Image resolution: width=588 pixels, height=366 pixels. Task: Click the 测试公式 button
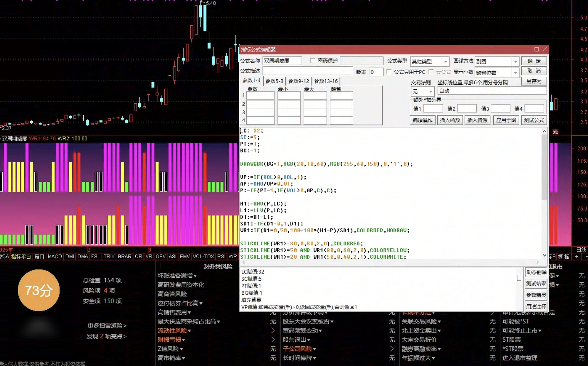point(534,120)
